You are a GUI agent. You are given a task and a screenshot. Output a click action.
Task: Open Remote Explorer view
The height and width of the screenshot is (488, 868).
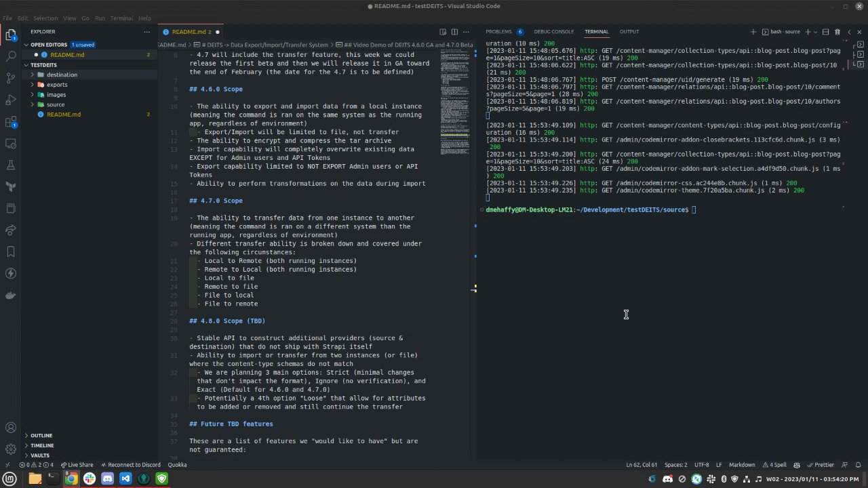click(11, 143)
